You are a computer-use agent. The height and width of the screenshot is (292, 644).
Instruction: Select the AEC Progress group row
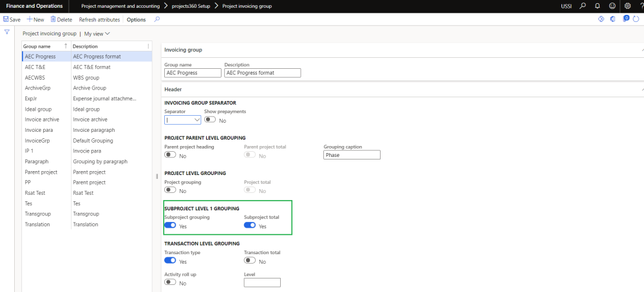click(x=87, y=57)
